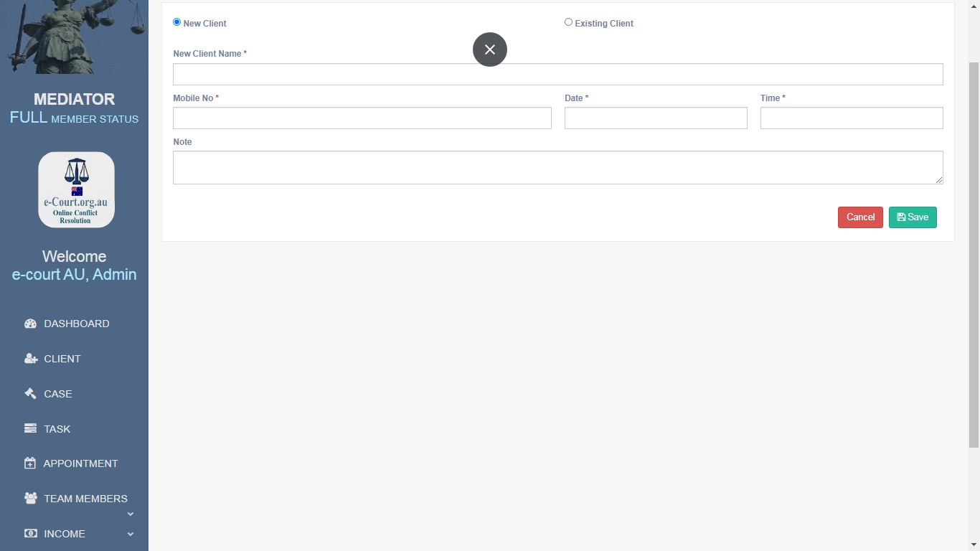Save the appointment with Save button

click(913, 217)
